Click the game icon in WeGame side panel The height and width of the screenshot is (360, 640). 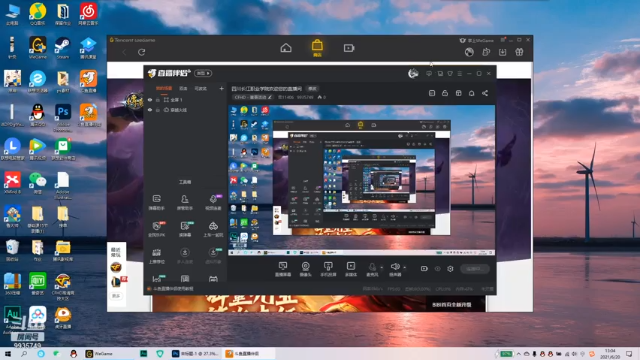pos(116,267)
